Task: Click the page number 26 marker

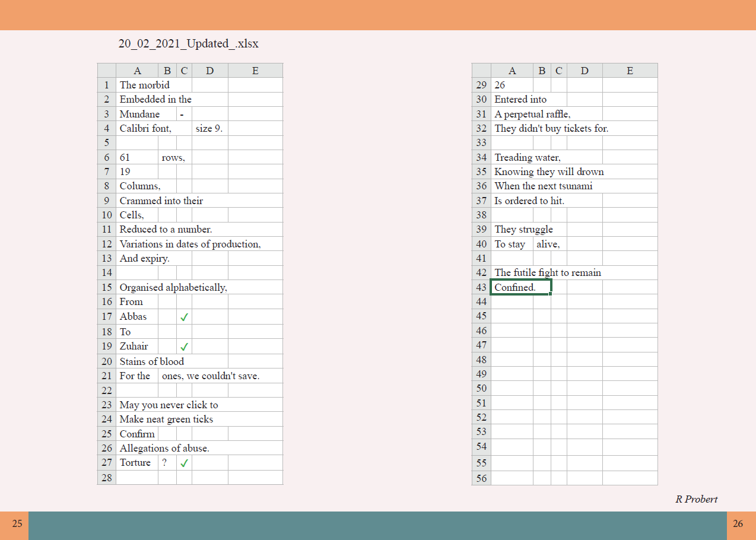Action: coord(738,524)
